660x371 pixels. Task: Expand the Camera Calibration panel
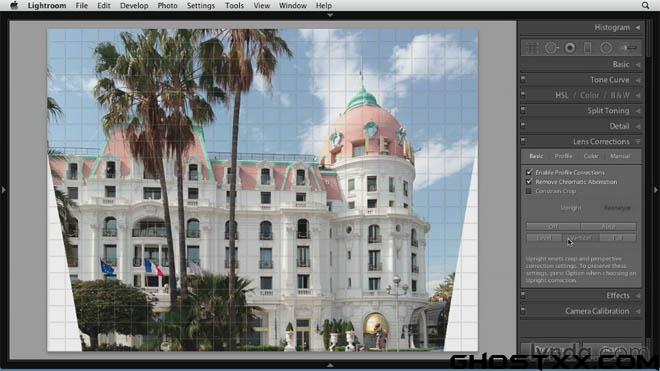(x=638, y=312)
